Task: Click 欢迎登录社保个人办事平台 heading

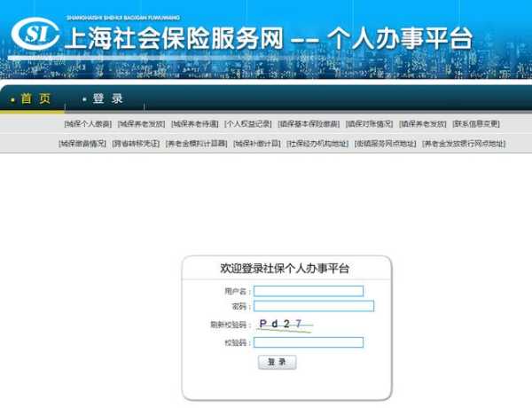Action: point(285,268)
